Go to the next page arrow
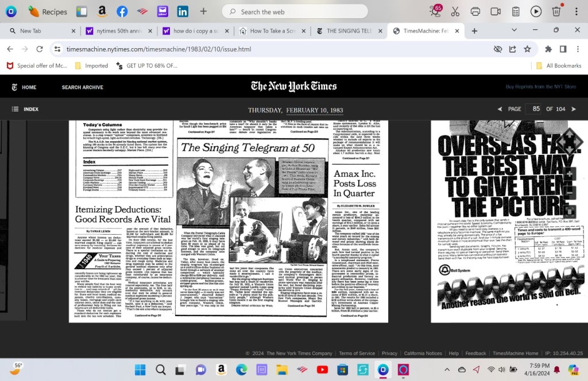This screenshot has width=588, height=381. click(x=574, y=109)
